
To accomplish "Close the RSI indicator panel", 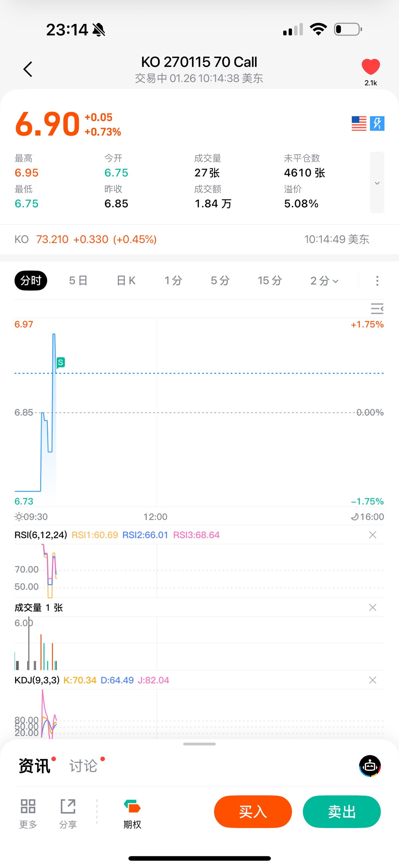I will click(372, 535).
